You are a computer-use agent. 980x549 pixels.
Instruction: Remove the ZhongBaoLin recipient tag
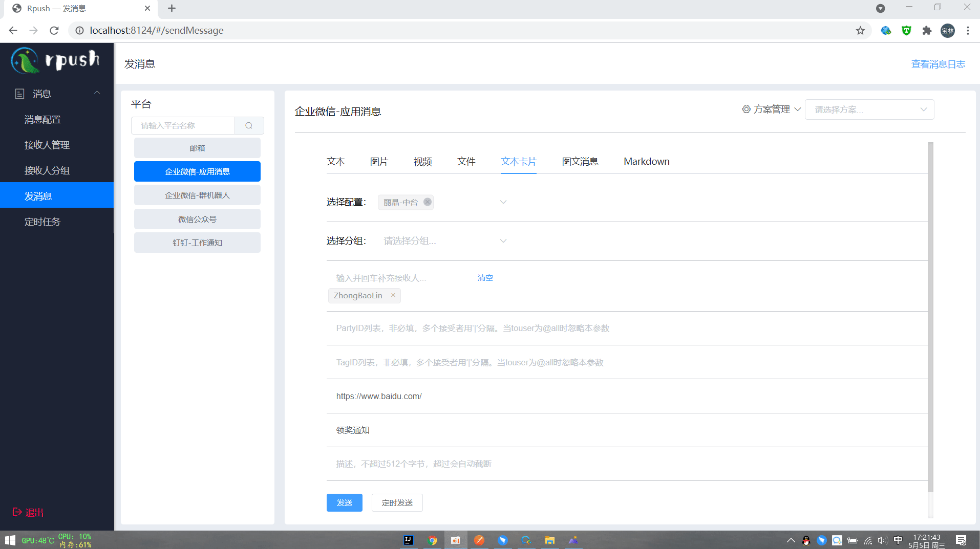[x=393, y=295]
